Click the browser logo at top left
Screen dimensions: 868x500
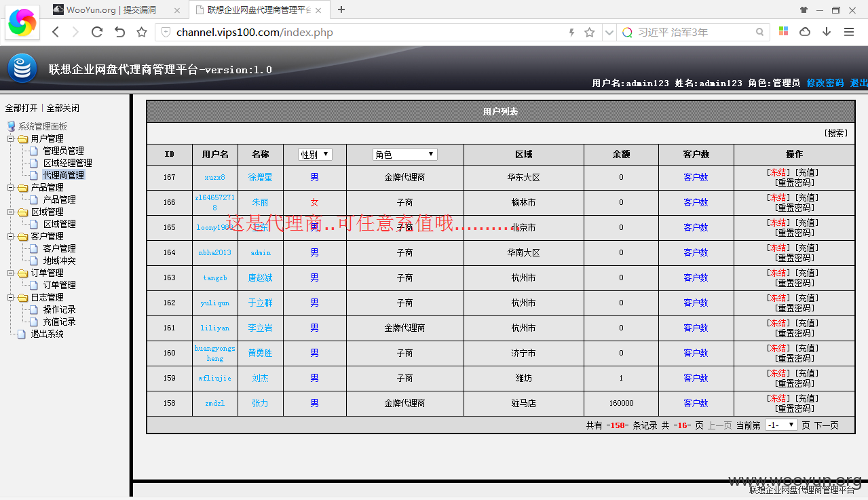coord(22,22)
